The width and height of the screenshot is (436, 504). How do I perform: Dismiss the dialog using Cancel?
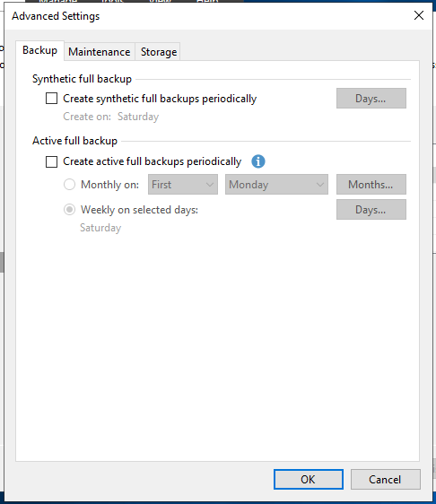tap(385, 479)
